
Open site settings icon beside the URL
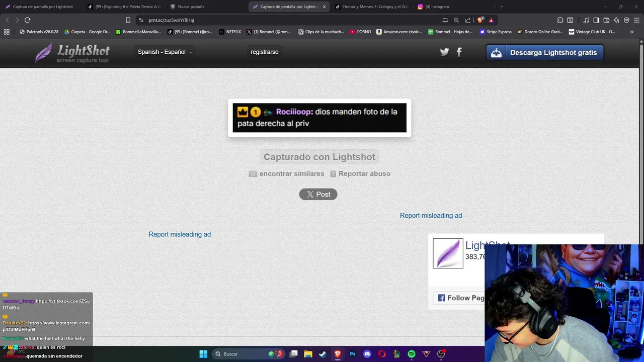141,20
